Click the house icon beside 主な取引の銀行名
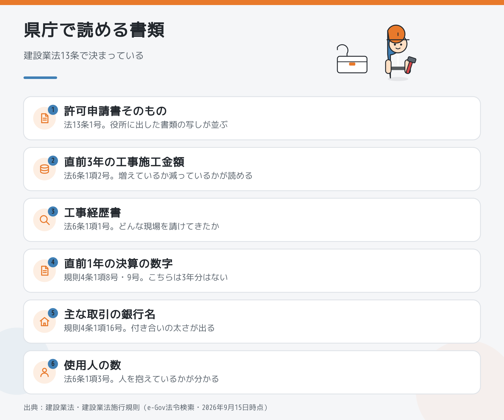Screen dimensions: 504x420 [45, 322]
